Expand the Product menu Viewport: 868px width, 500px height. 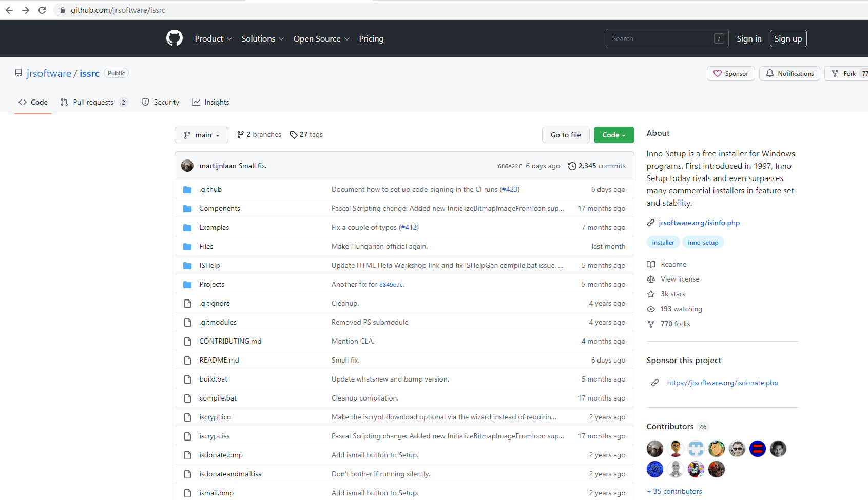[214, 39]
